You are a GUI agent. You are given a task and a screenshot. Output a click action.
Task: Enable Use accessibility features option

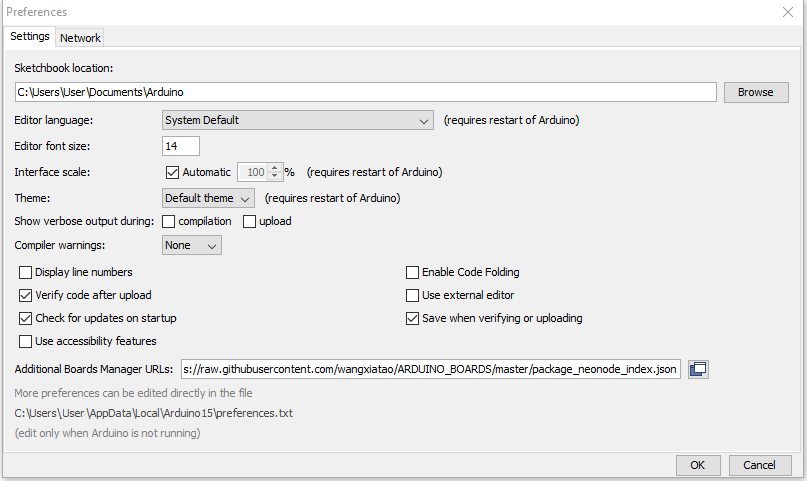26,341
